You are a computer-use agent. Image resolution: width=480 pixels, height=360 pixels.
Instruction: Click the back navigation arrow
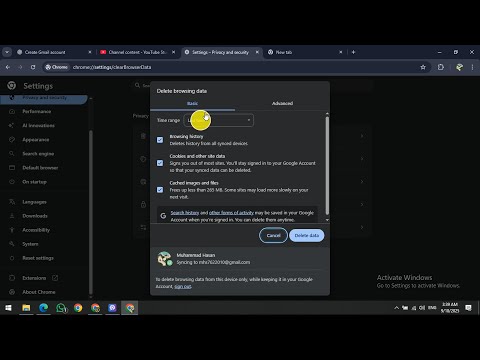(8, 67)
